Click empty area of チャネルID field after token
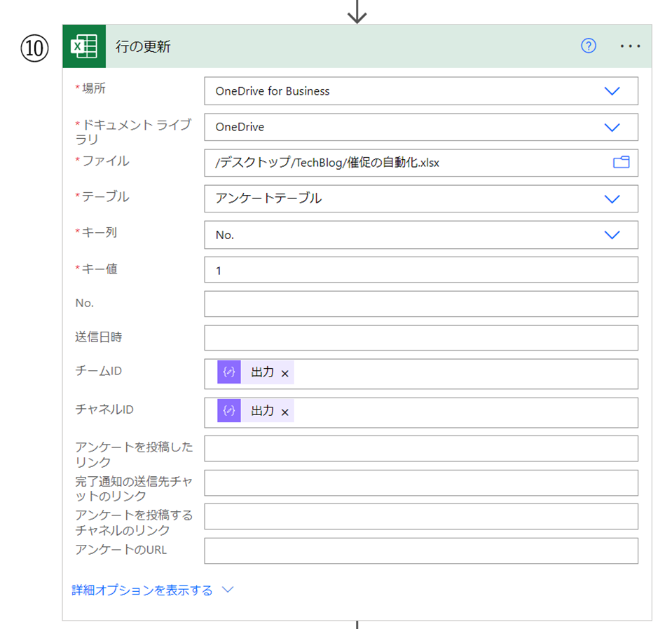 (465, 412)
